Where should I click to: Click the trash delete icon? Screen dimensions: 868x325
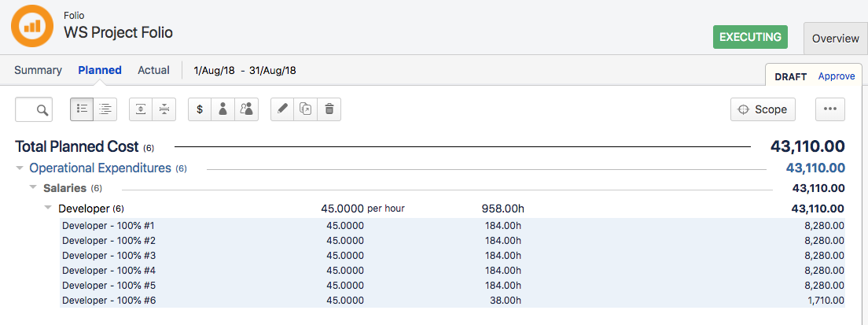(329, 109)
